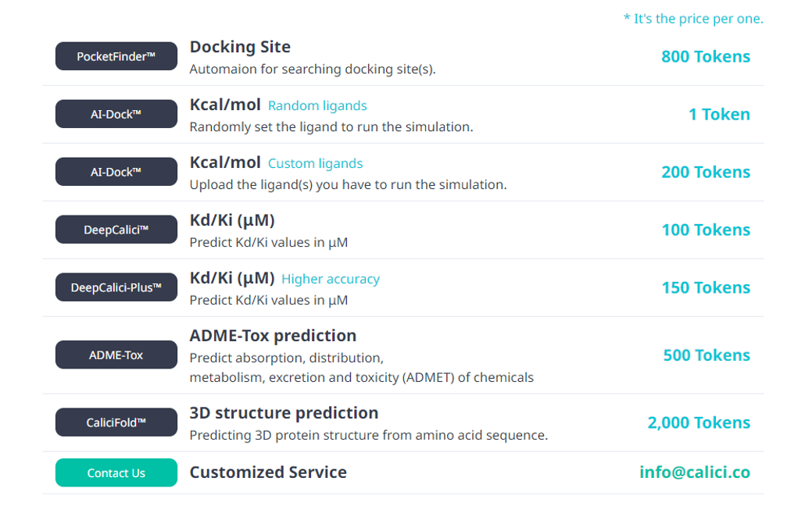Click the 1 Token price
The height and width of the screenshot is (506, 812).
click(x=719, y=114)
